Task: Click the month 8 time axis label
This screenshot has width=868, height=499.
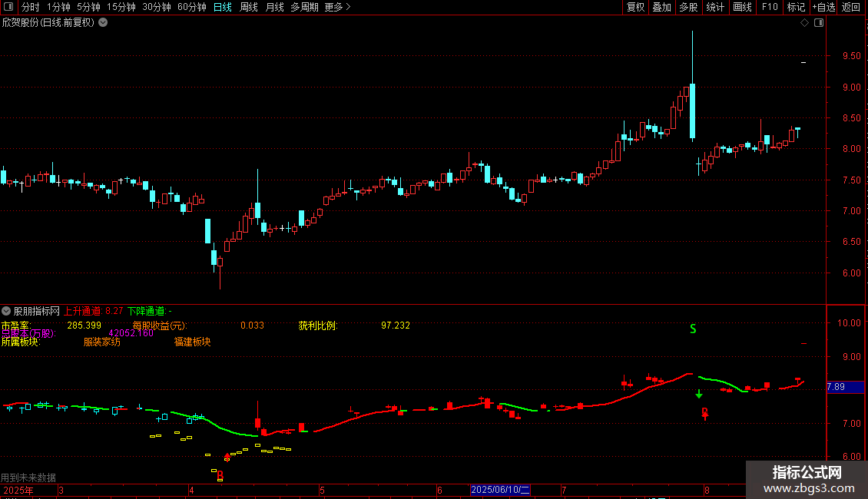Action: 707,491
